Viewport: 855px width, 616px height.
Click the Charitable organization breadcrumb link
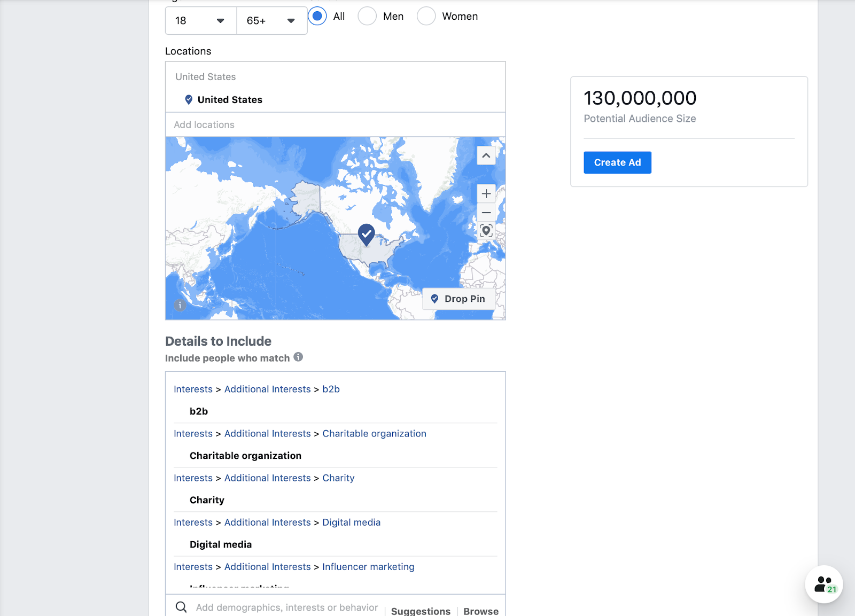click(x=374, y=433)
